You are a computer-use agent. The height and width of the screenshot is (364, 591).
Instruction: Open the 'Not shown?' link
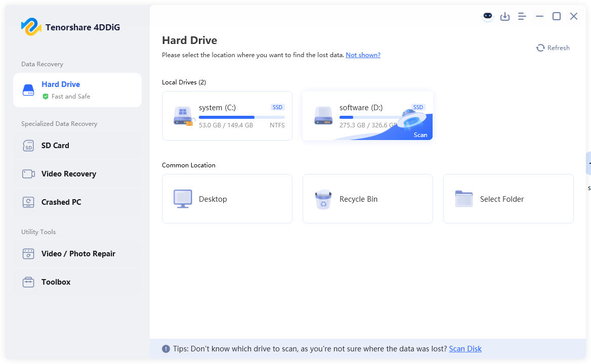point(363,55)
